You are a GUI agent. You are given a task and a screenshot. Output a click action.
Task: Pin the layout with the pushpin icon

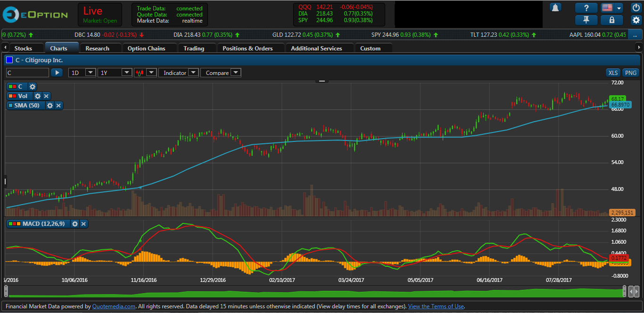[586, 20]
